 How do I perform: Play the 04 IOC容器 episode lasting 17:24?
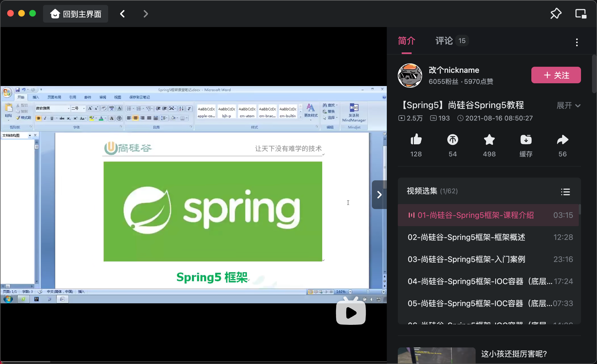(488, 281)
